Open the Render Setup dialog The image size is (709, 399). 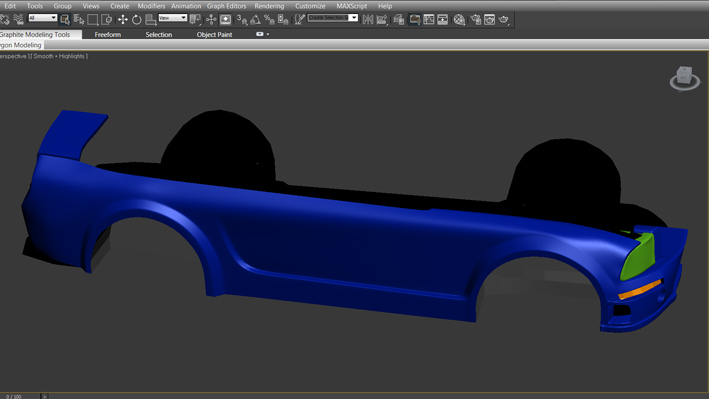point(475,19)
